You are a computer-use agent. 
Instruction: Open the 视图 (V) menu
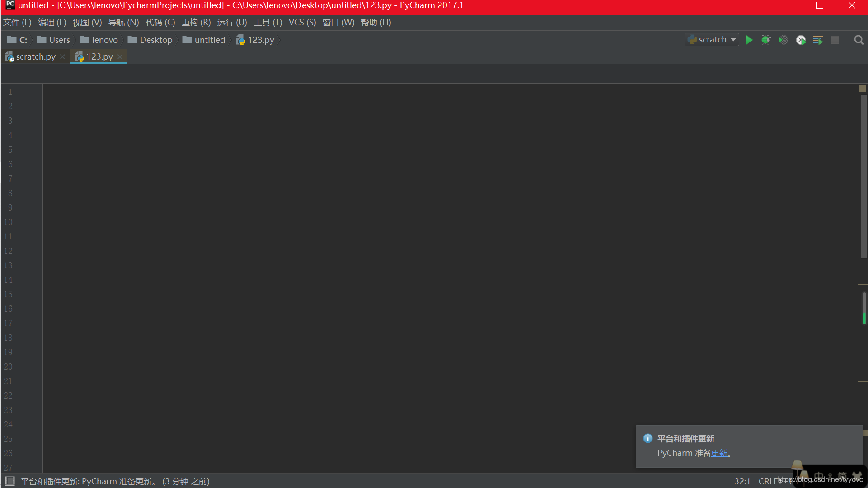pyautogui.click(x=87, y=22)
